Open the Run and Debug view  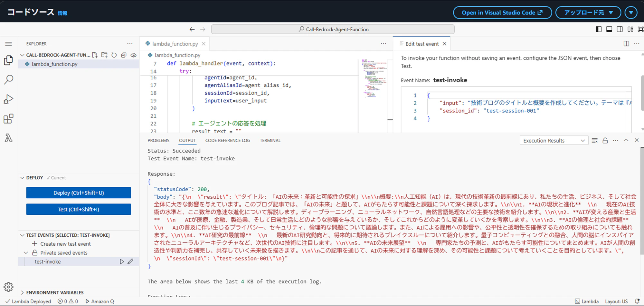point(9,99)
